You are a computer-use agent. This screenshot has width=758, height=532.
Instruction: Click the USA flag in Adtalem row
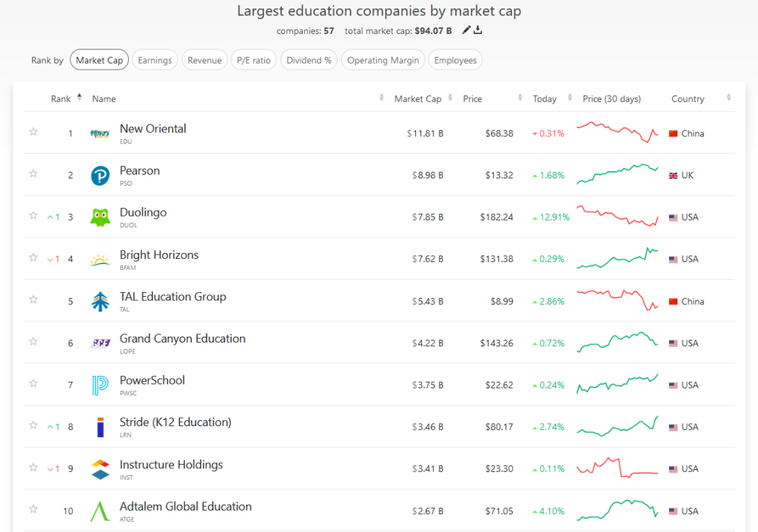pyautogui.click(x=673, y=511)
